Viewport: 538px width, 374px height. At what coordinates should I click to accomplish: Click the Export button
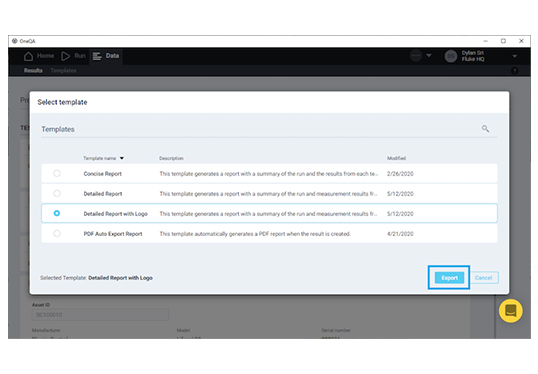coord(449,278)
